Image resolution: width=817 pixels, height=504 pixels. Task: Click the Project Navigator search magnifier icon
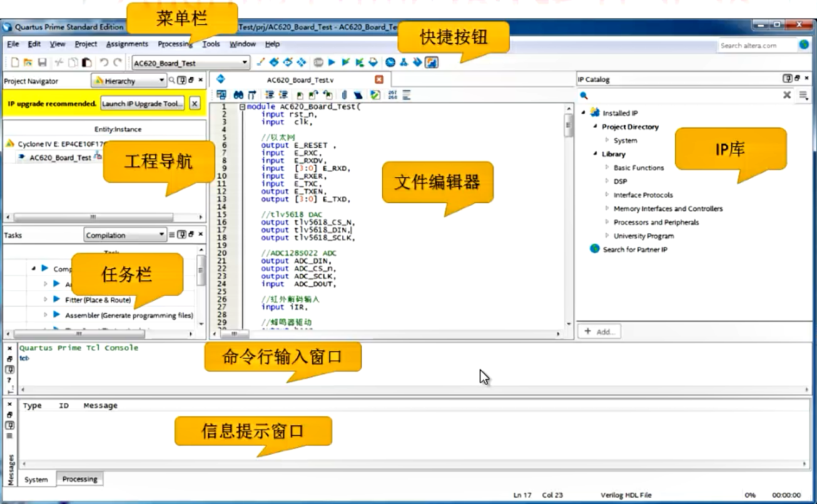coord(172,80)
